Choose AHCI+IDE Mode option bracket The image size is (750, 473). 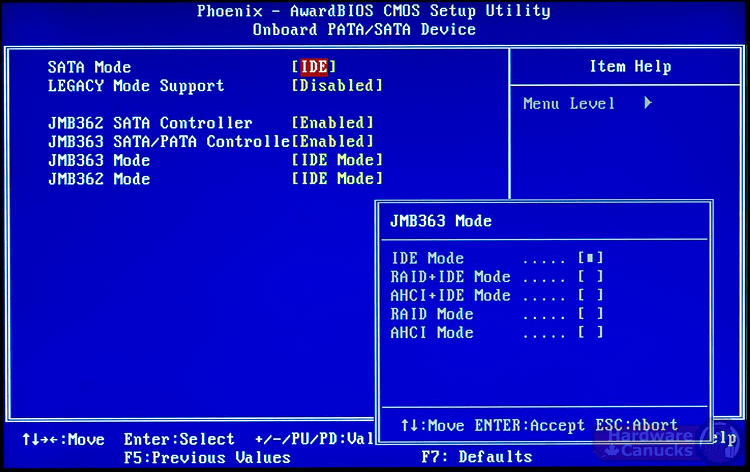click(590, 296)
